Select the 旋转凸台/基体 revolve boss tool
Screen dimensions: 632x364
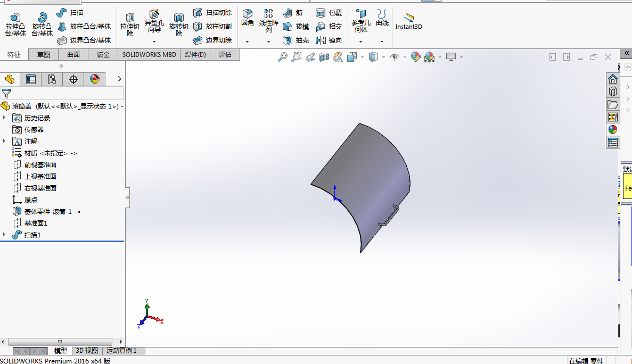tap(42, 24)
